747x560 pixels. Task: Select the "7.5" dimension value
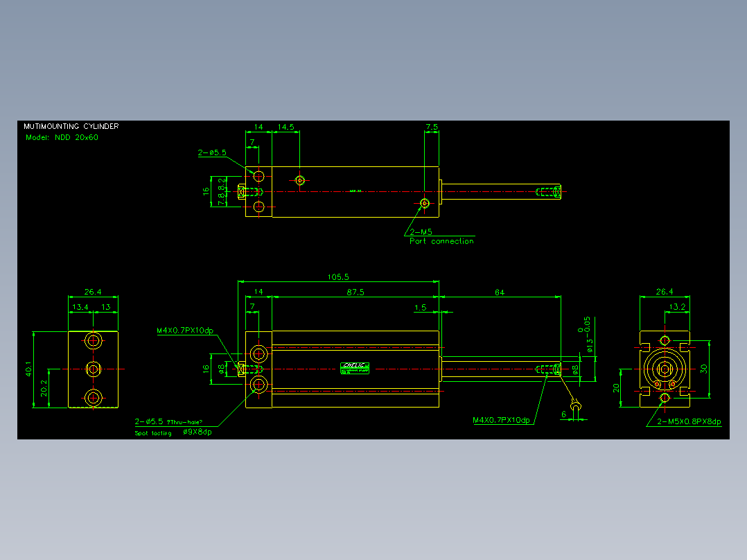click(x=432, y=127)
